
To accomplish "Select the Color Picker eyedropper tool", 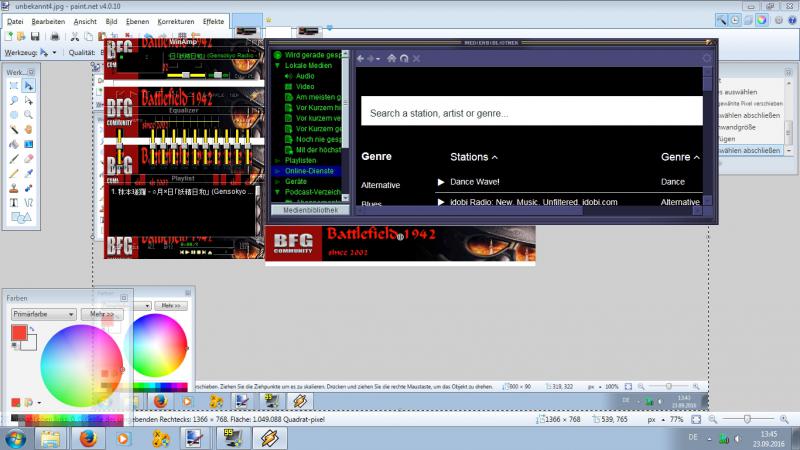I will (x=29, y=173).
